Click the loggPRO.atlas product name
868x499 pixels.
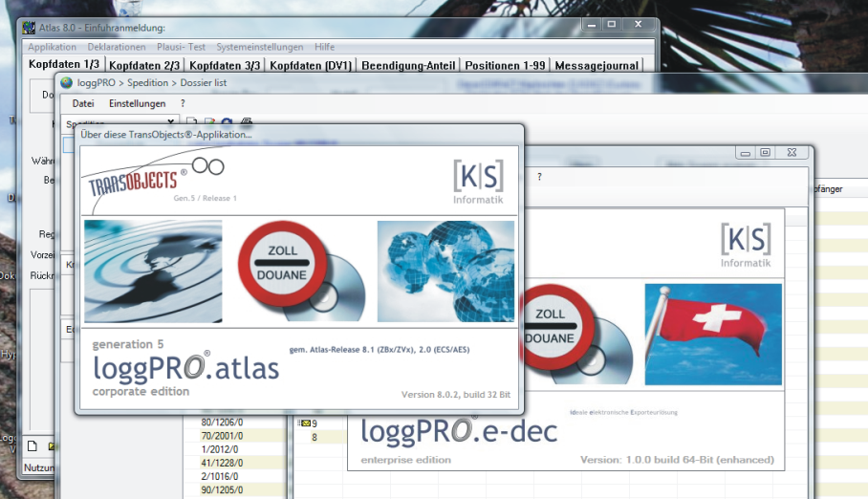click(186, 367)
